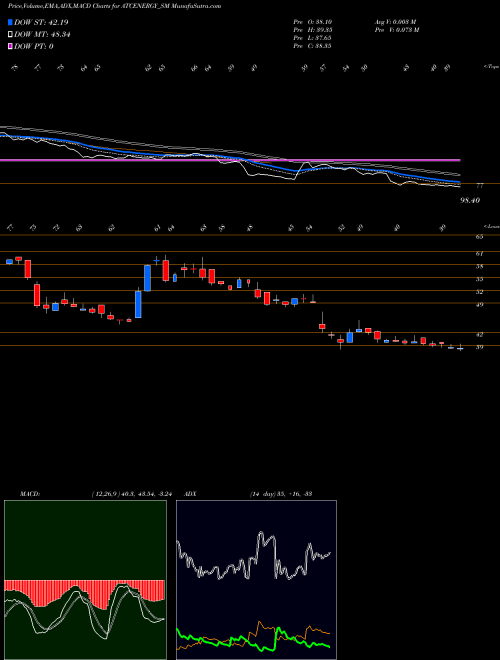This screenshot has height=660, width=500.
Task: Select the 'Pre O: 38.10' value
Action: [313, 22]
